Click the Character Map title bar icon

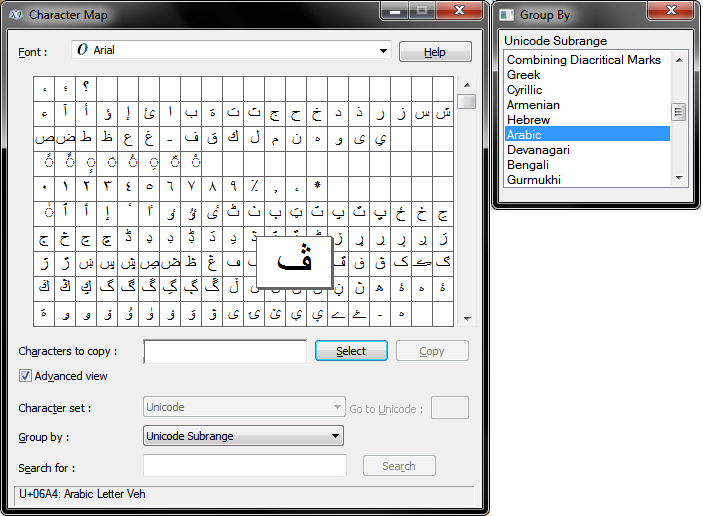tap(16, 15)
